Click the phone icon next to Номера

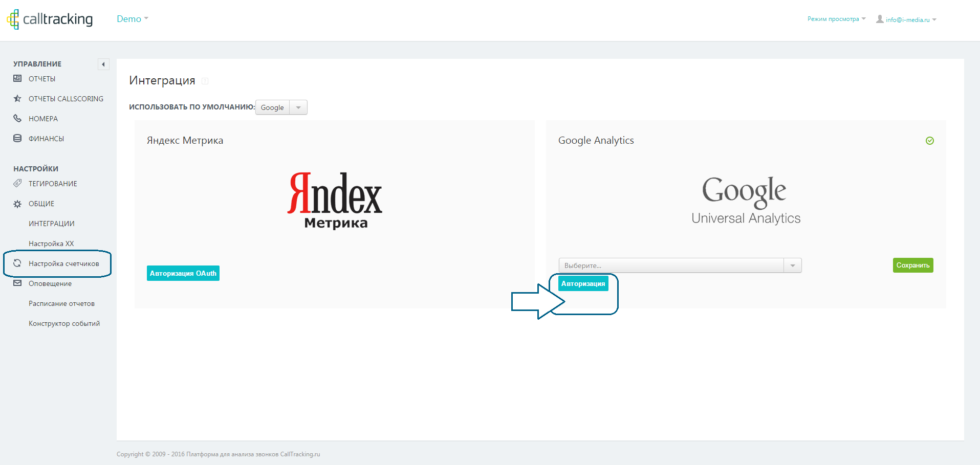[17, 118]
